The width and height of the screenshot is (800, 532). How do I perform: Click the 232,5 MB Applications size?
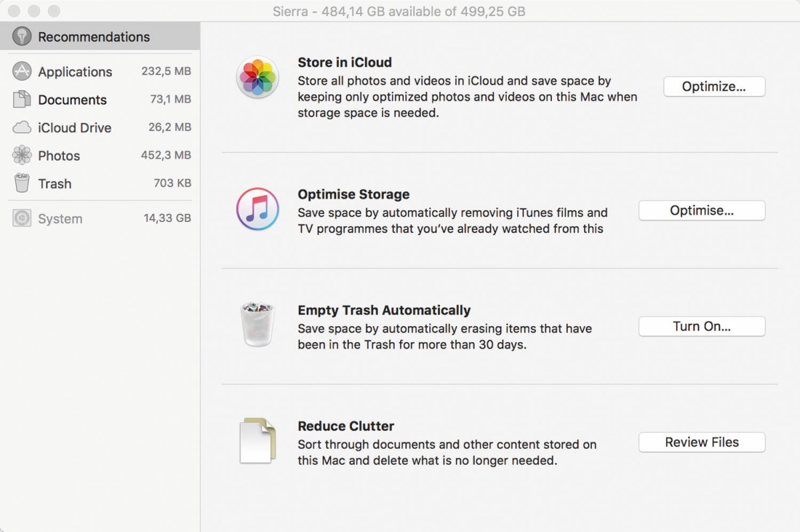pyautogui.click(x=166, y=71)
